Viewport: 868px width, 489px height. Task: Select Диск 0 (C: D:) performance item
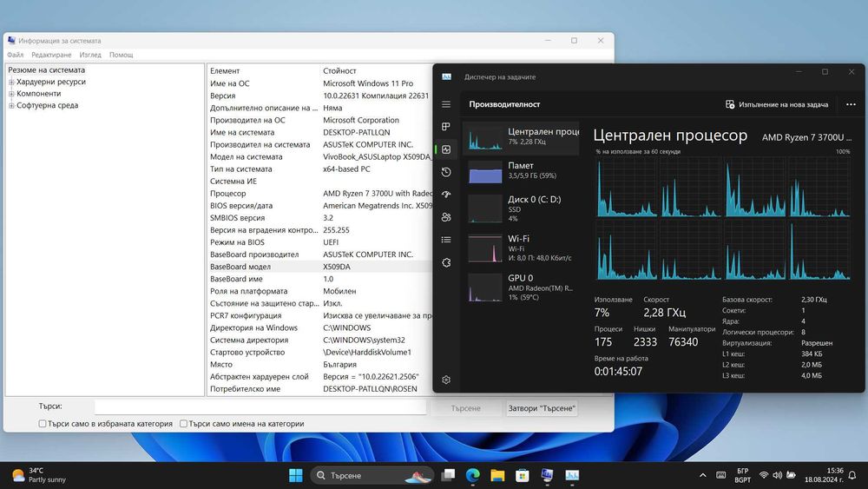(x=522, y=208)
